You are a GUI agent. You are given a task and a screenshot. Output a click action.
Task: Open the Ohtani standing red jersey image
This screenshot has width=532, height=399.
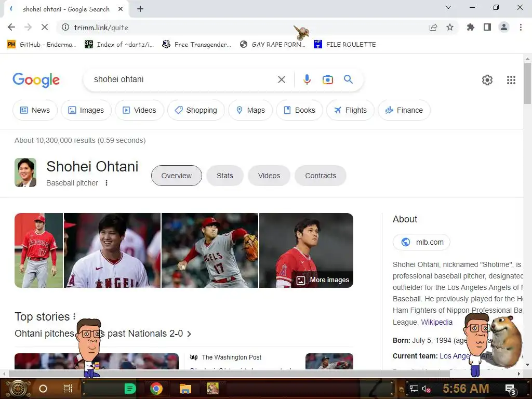(x=38, y=250)
